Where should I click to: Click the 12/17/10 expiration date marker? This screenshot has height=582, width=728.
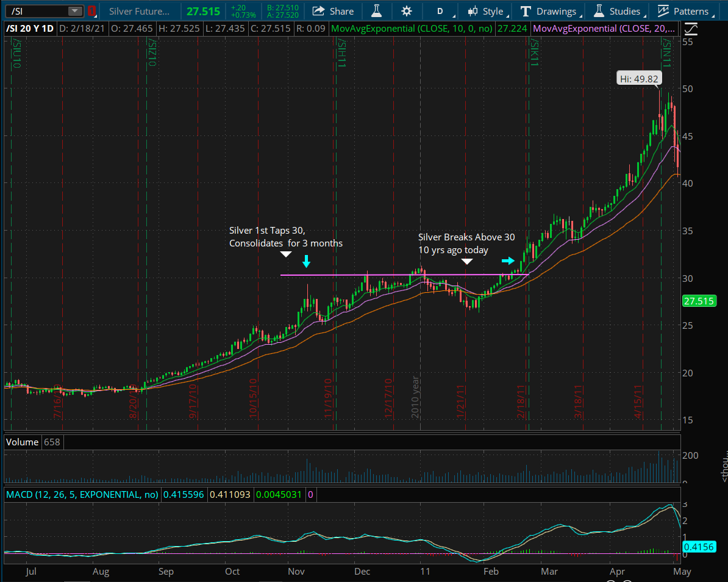point(388,398)
